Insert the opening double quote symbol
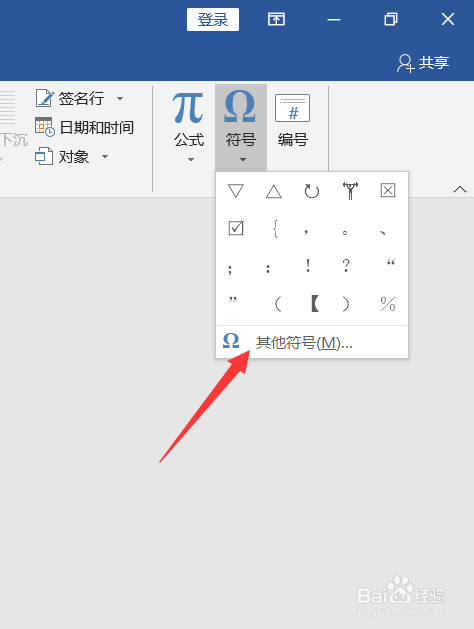The width and height of the screenshot is (474, 629). pyautogui.click(x=391, y=263)
